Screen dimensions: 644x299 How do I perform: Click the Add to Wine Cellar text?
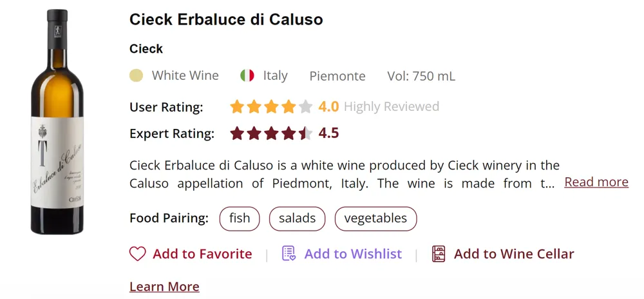pos(514,254)
